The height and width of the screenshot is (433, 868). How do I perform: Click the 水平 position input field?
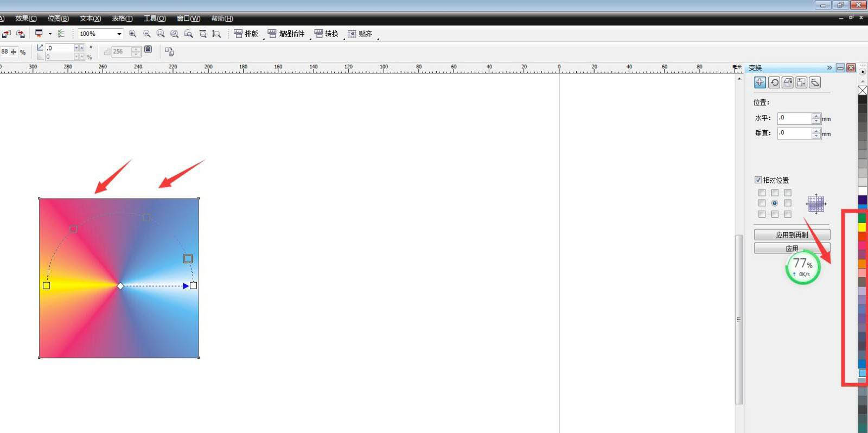point(794,118)
